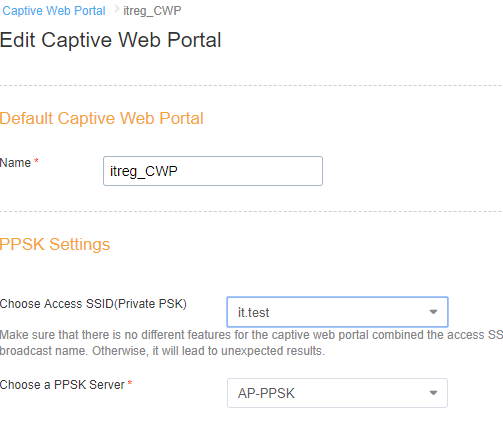Click the Name field label
503x433 pixels.
[15, 163]
